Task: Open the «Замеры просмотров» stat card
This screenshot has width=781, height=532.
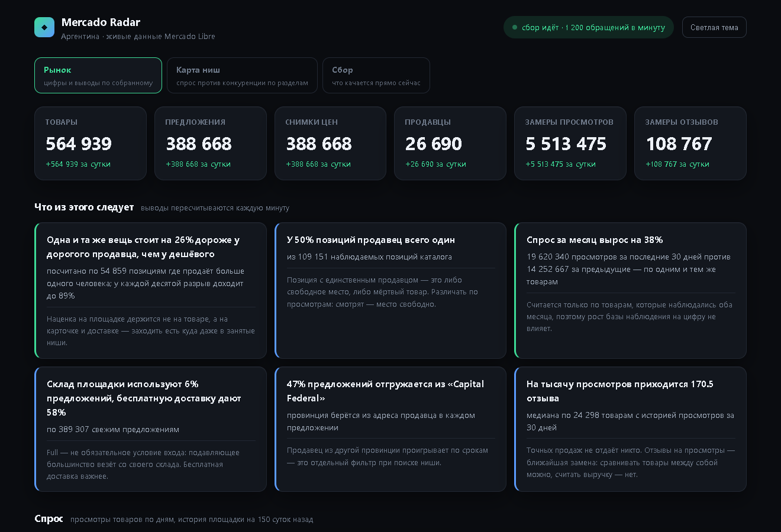Action: point(570,143)
